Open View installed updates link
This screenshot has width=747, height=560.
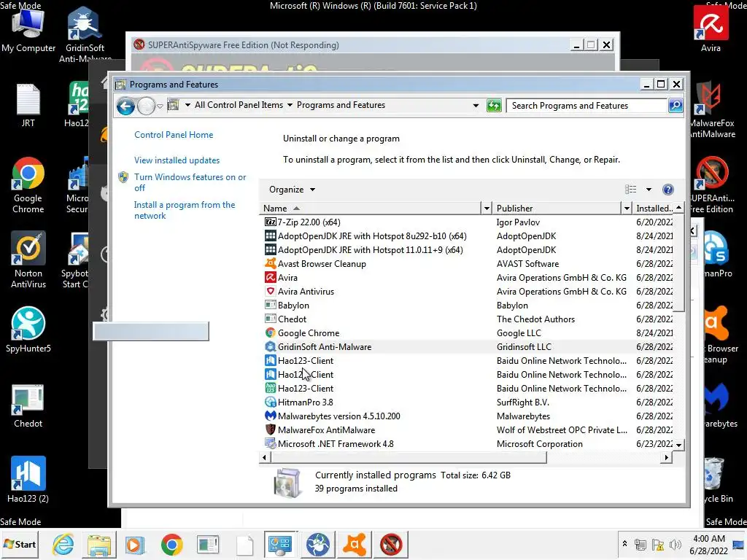click(177, 160)
